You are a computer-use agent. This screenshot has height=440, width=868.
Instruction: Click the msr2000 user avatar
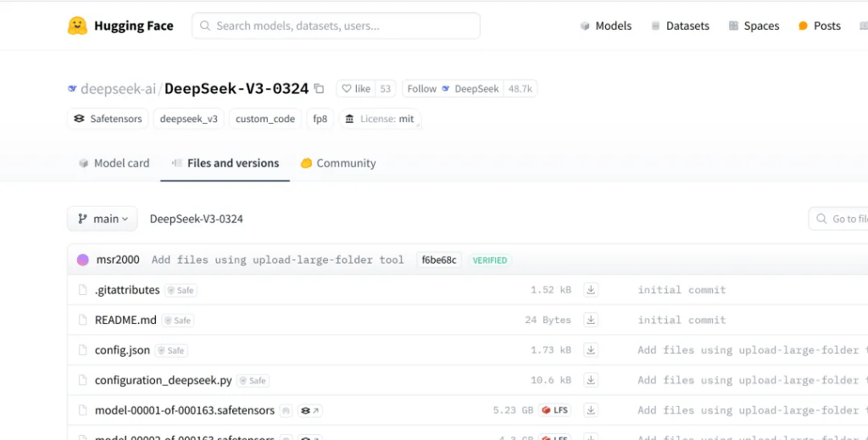click(83, 260)
